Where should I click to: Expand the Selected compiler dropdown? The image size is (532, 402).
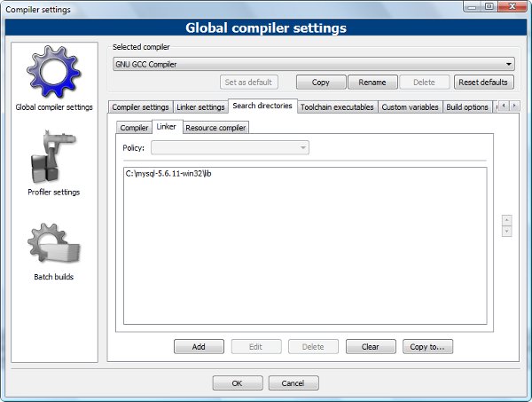coord(313,64)
